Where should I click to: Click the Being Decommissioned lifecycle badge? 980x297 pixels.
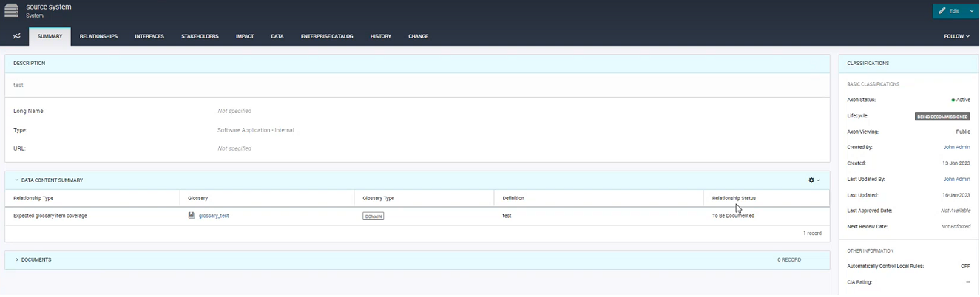click(942, 116)
